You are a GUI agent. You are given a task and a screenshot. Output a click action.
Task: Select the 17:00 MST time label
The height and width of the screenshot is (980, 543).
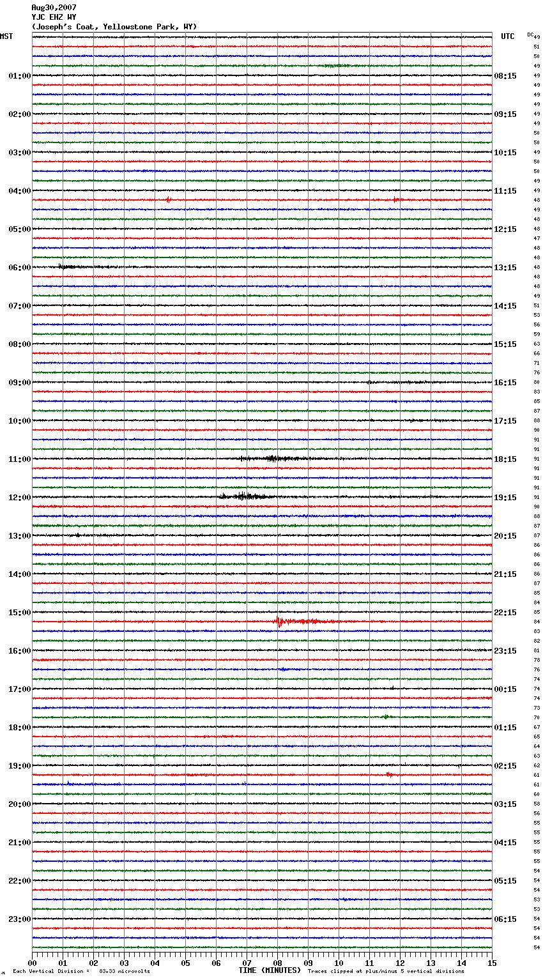20,689
